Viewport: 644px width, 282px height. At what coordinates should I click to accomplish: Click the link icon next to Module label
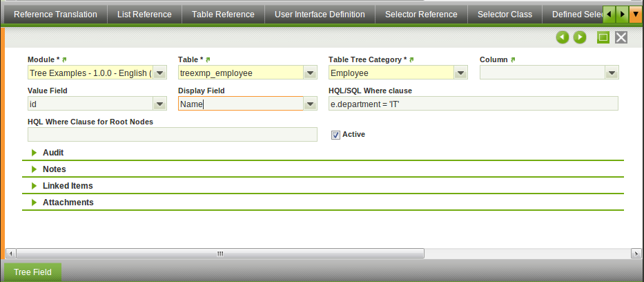(66, 60)
